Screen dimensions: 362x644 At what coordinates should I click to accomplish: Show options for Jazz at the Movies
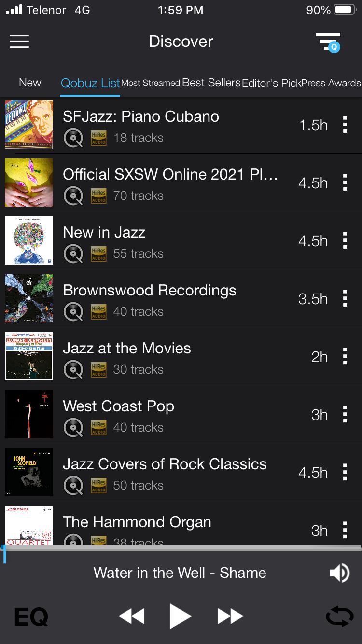pos(345,356)
